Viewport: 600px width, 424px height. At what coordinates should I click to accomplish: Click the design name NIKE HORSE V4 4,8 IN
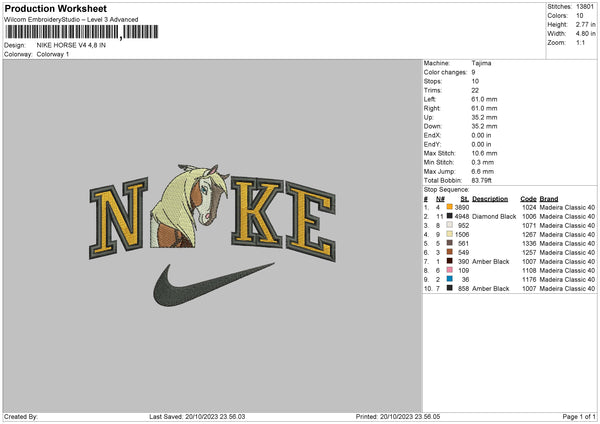tap(71, 45)
